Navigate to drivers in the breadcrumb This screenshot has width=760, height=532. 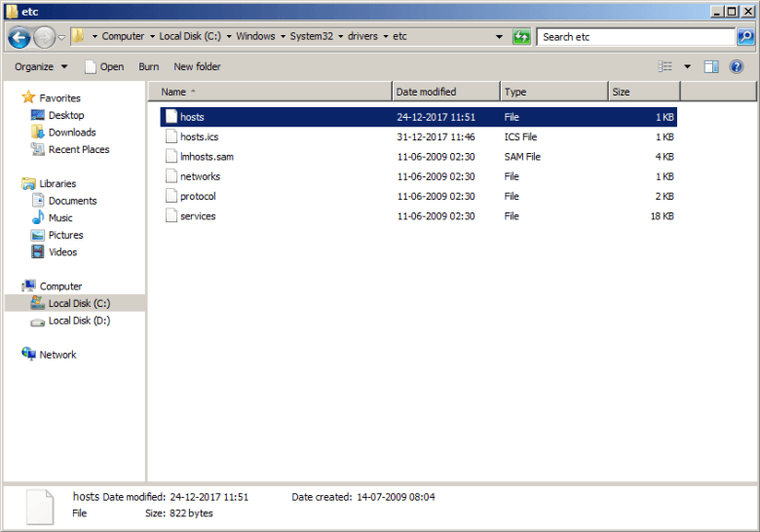362,36
